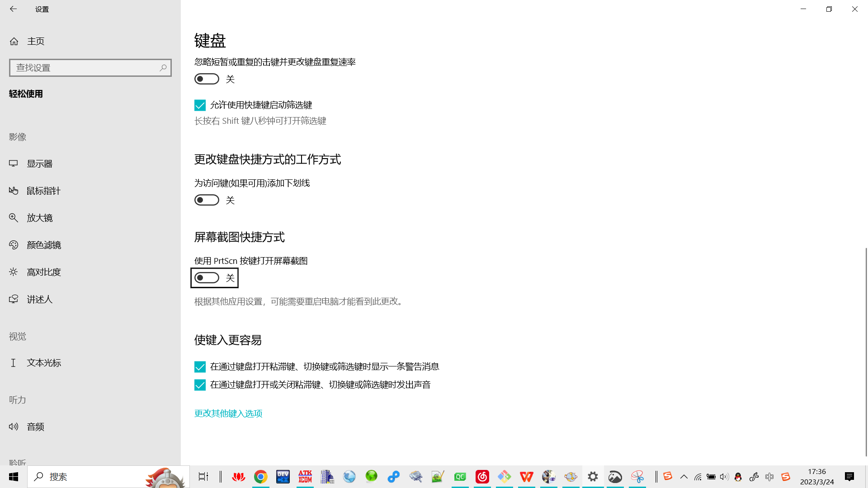Open 高对比度 high contrast settings

[x=43, y=272]
